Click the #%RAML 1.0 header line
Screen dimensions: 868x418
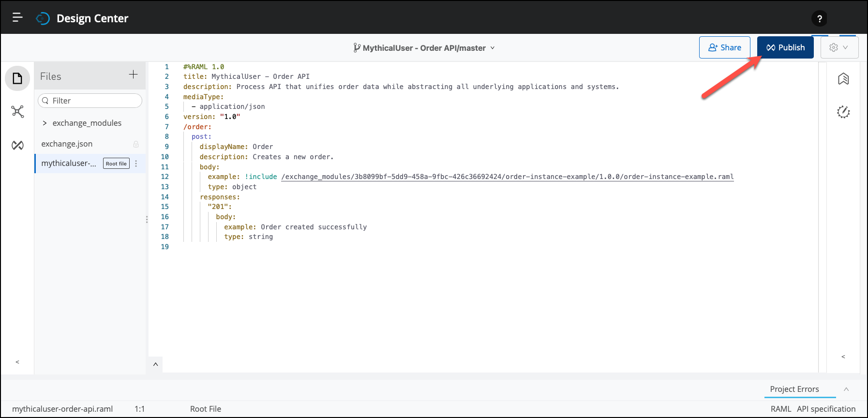[x=204, y=67]
